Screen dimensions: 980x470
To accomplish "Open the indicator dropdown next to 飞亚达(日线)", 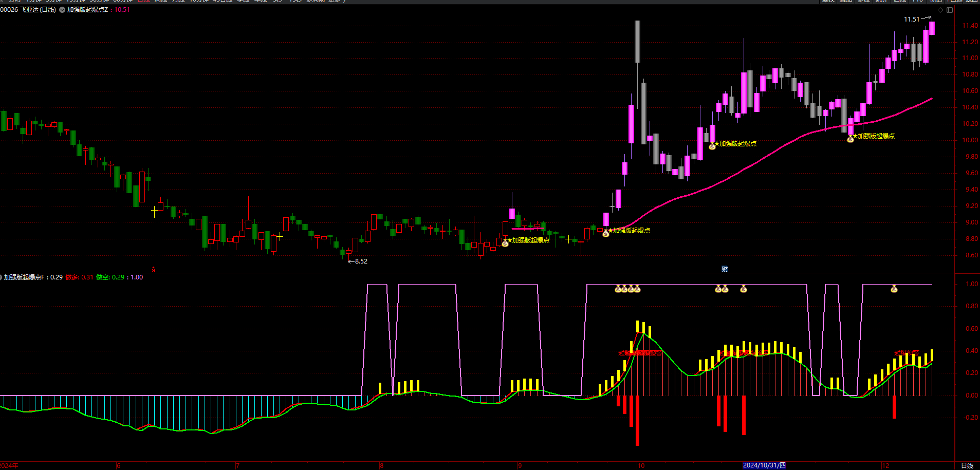I will (x=62, y=10).
